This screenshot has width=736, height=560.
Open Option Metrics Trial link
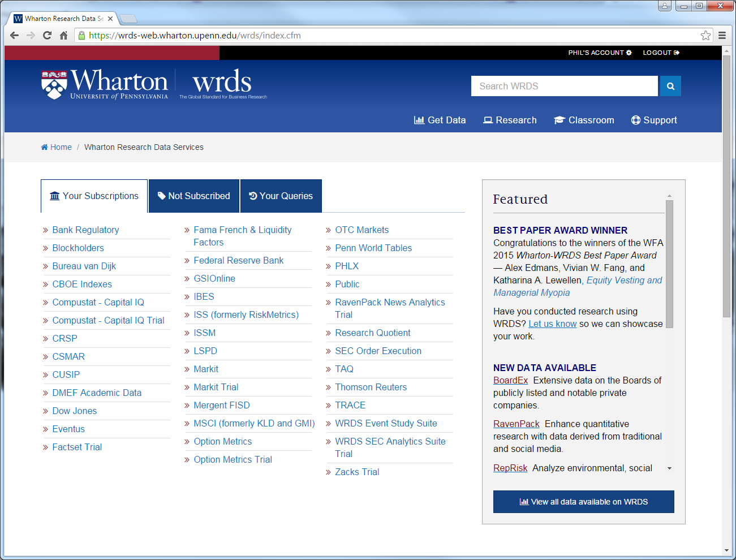[233, 459]
